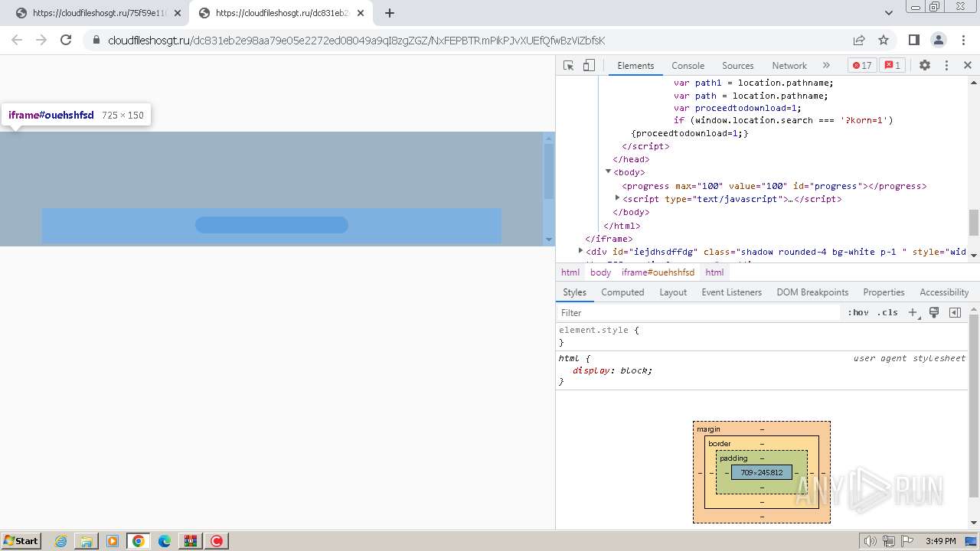The height and width of the screenshot is (551, 980).
Task: Open the Sources tab
Action: coord(737,65)
